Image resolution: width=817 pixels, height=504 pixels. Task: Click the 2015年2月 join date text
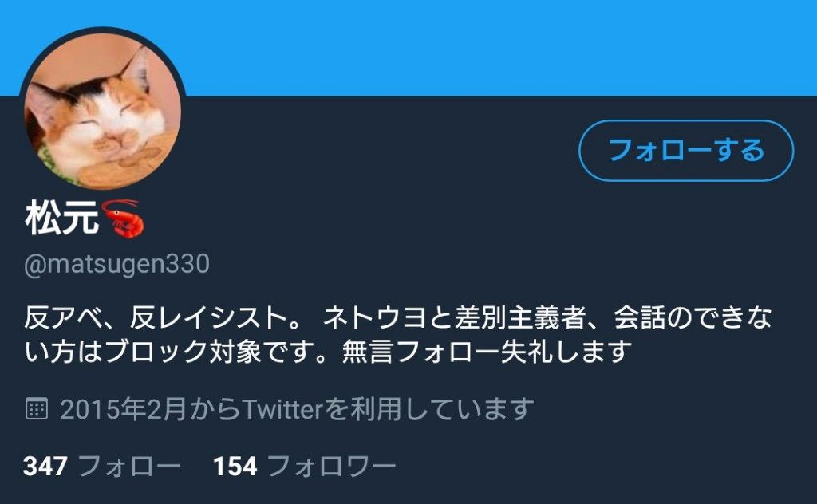coord(124,409)
